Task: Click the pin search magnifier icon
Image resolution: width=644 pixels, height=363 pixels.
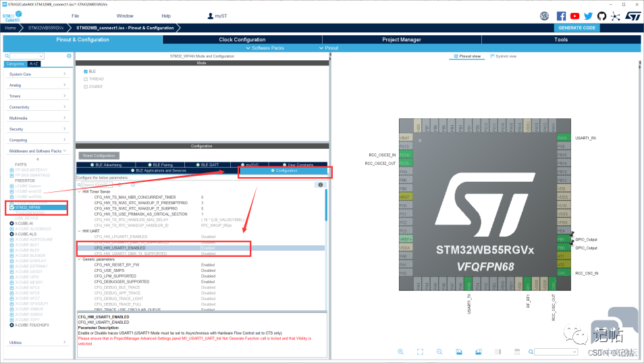Action: [531, 352]
